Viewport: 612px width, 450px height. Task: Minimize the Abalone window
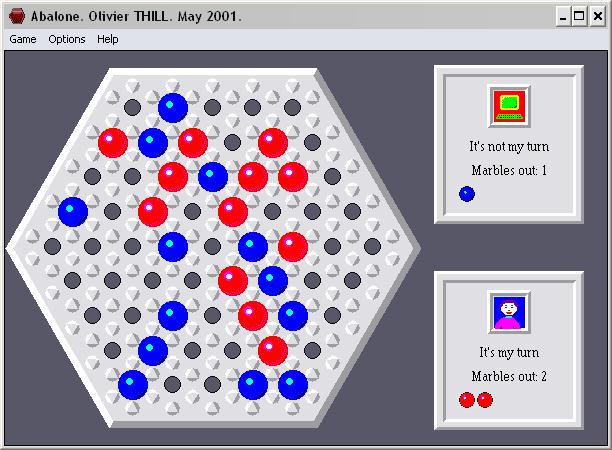coord(563,17)
